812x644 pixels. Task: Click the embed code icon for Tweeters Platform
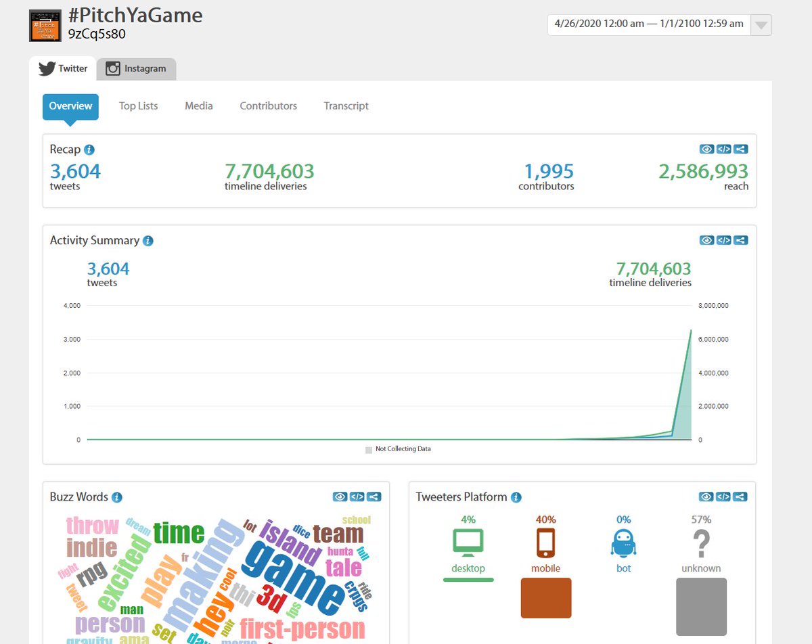[723, 497]
